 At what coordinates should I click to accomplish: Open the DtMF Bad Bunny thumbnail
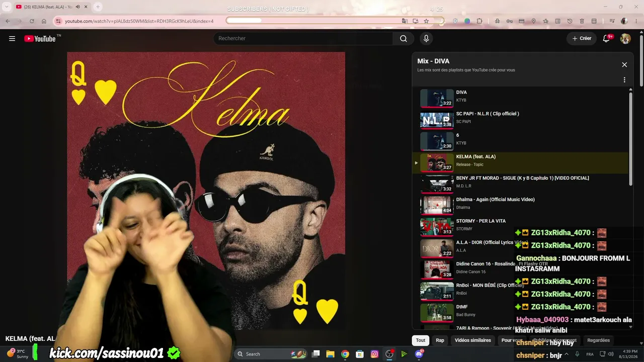(437, 313)
